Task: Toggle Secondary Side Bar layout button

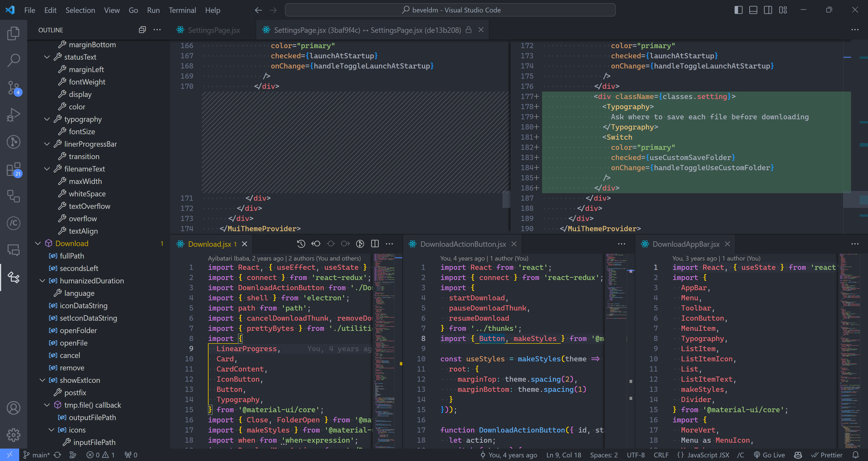Action: (768, 10)
